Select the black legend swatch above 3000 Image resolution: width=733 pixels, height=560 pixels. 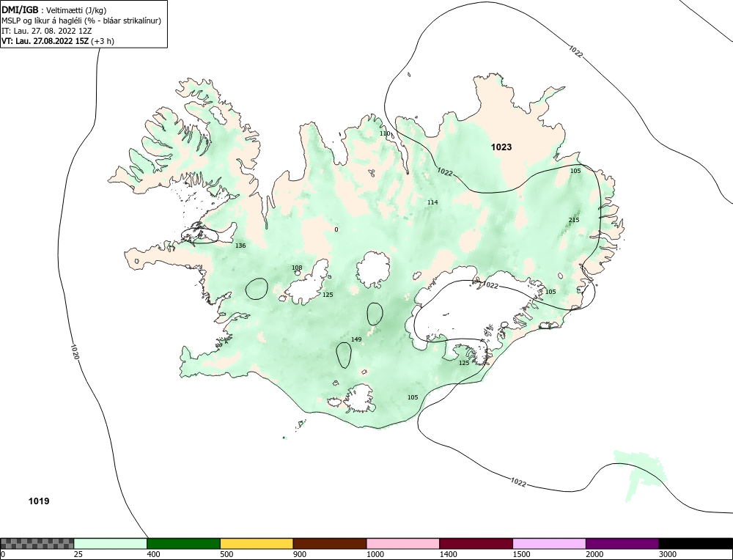coord(696,543)
